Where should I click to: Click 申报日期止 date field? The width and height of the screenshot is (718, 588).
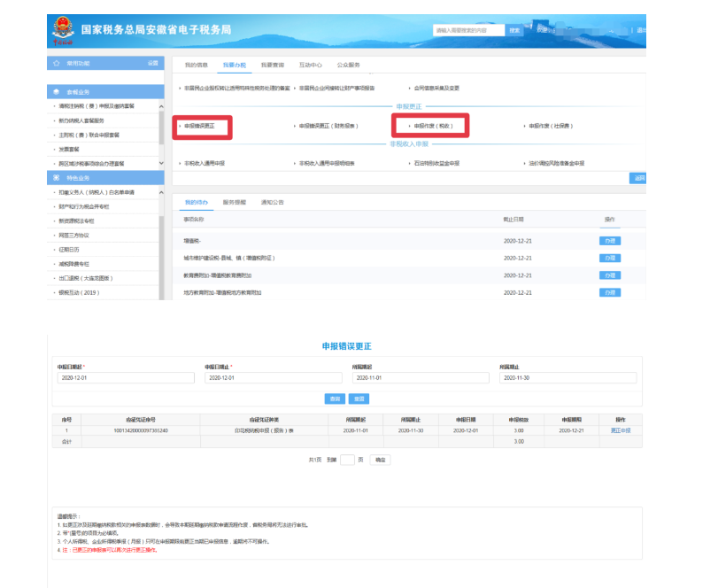coord(274,378)
